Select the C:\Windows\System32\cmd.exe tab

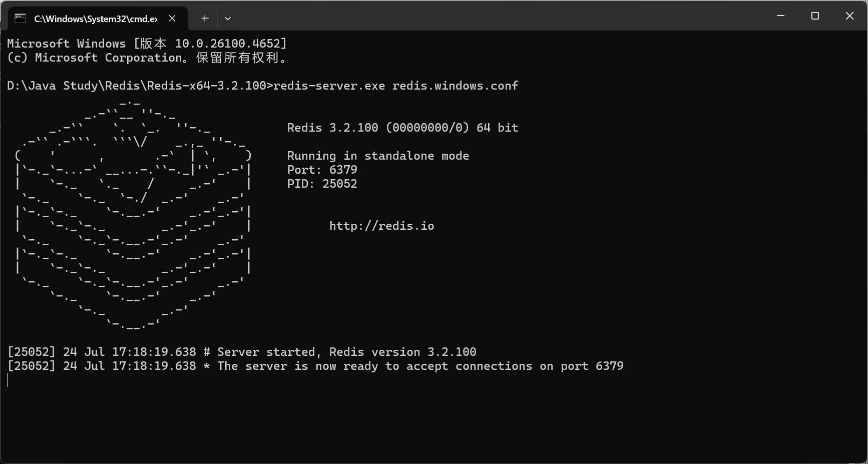[x=95, y=19]
